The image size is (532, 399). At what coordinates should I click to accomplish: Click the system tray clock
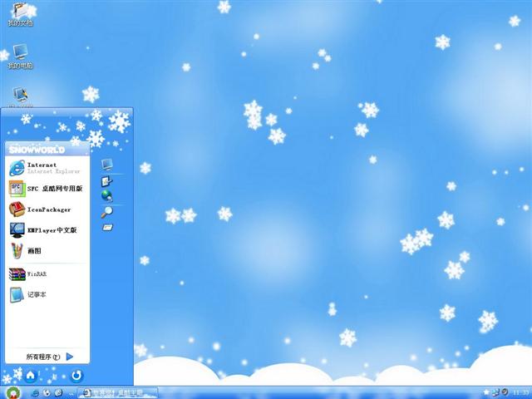click(x=521, y=393)
